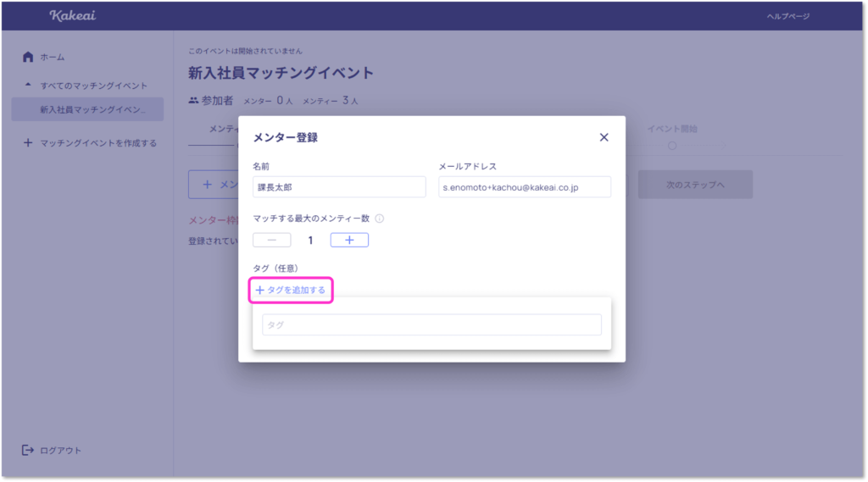Collapse the すべてのマッチングイベント section
Image resolution: width=868 pixels, height=482 pixels.
click(28, 86)
